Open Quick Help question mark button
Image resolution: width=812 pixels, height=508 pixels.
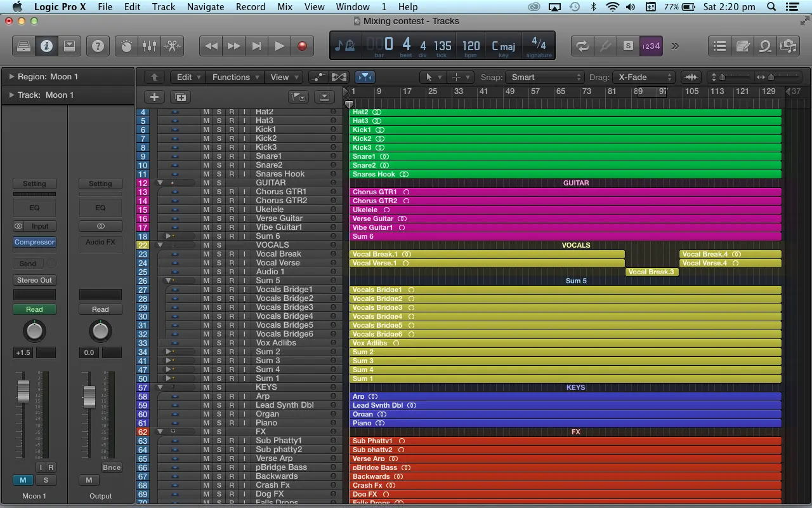[x=98, y=46]
